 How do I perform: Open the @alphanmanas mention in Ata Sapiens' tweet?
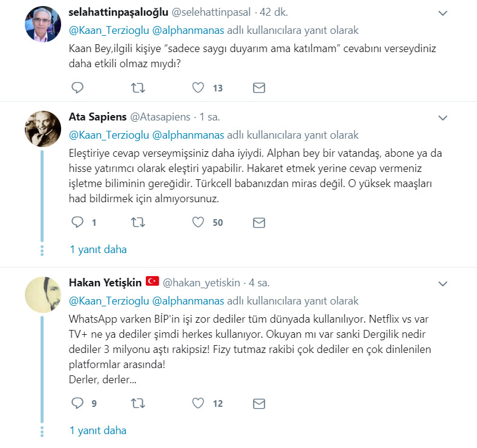188,134
